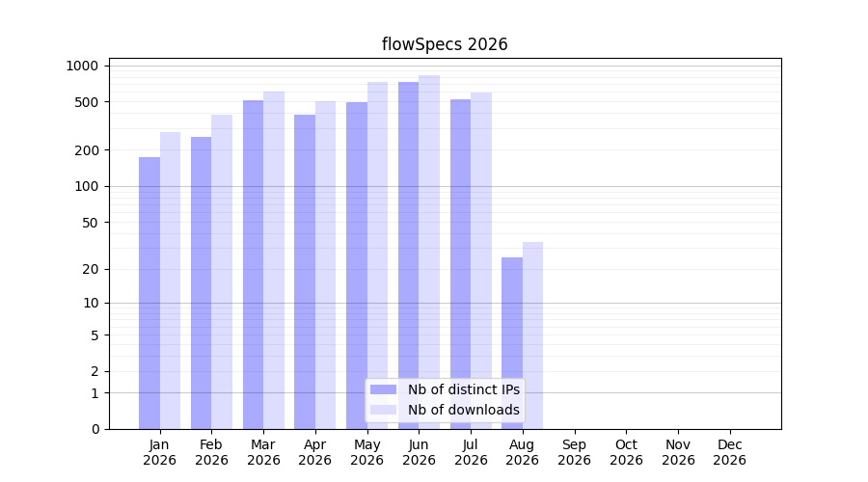The width and height of the screenshot is (868, 482).
Task: Click the Jan 2026 downloads bar
Action: coord(171,281)
